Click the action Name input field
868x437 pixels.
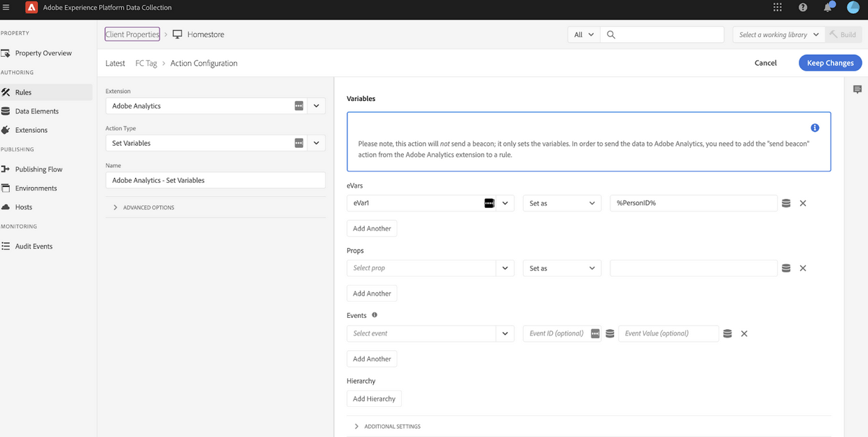click(215, 180)
